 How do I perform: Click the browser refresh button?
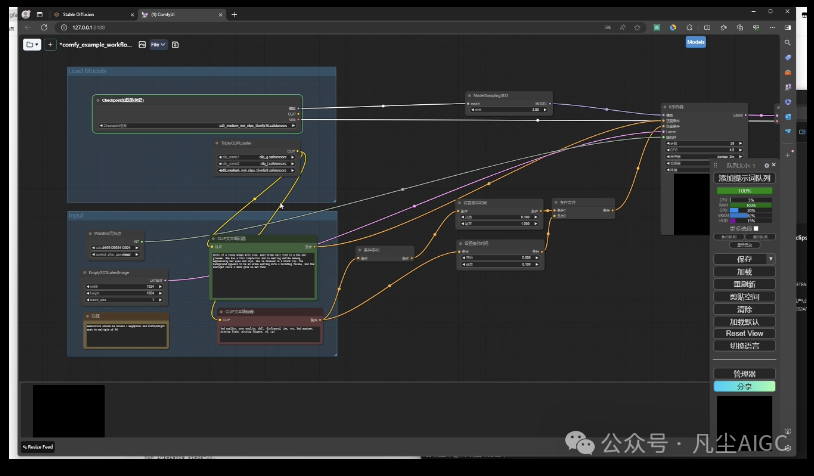[x=44, y=28]
